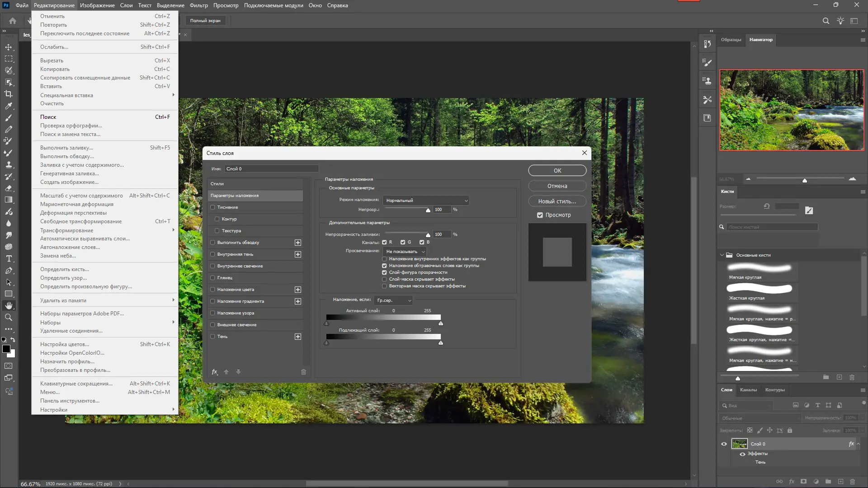868x488 pixels.
Task: Click the delete layer trash icon
Action: tap(853, 482)
